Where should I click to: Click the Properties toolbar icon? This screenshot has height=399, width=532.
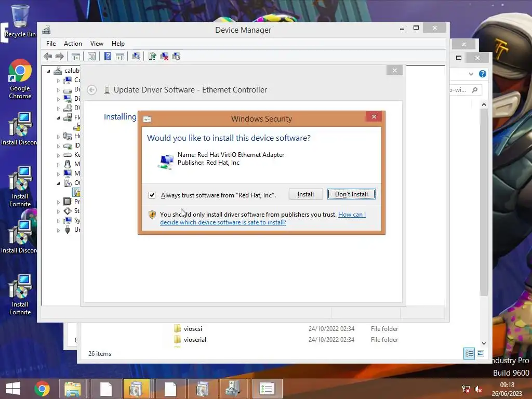(x=91, y=56)
